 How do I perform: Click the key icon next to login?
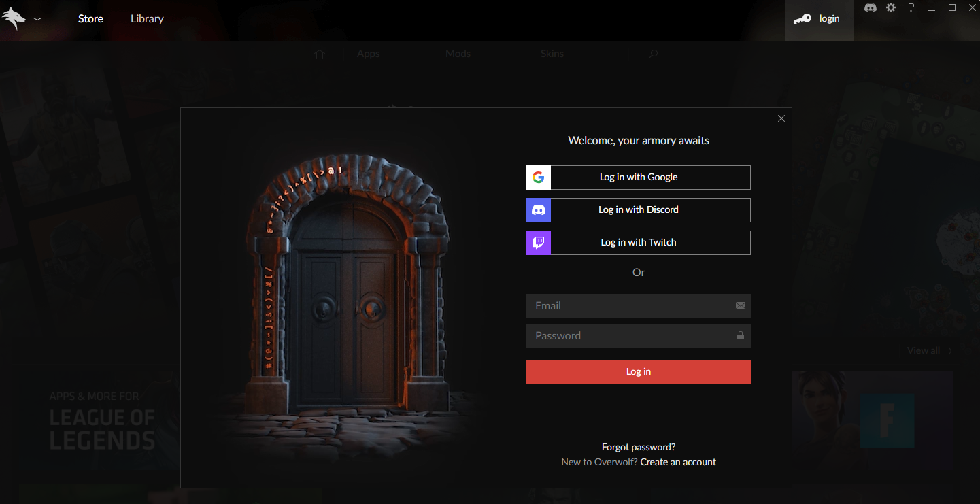(x=802, y=20)
